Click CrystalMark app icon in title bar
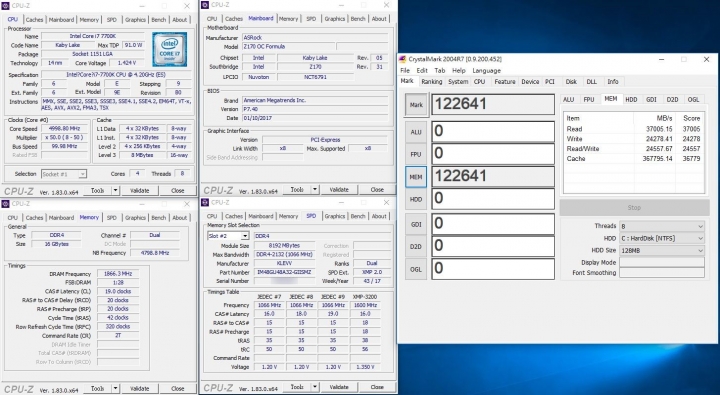The width and height of the screenshot is (720, 395). click(403, 59)
